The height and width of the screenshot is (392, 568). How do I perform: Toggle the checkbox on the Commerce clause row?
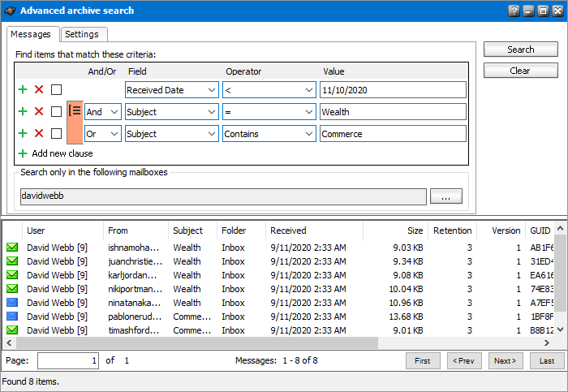(56, 134)
